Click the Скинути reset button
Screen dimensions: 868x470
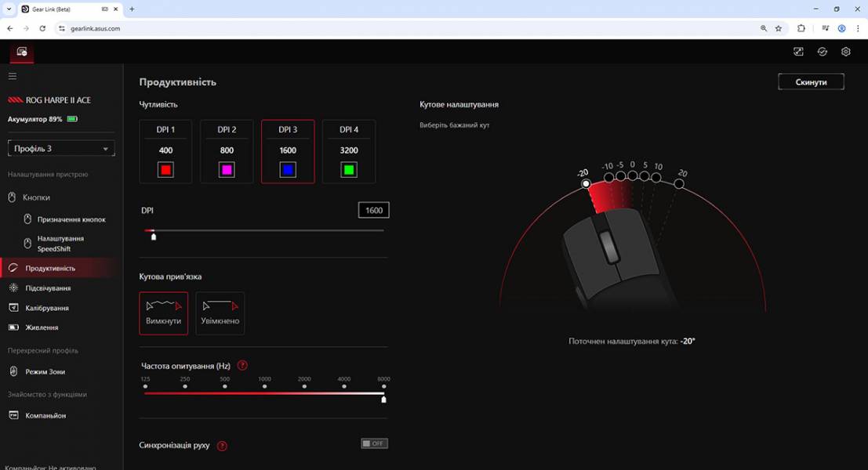tap(811, 81)
